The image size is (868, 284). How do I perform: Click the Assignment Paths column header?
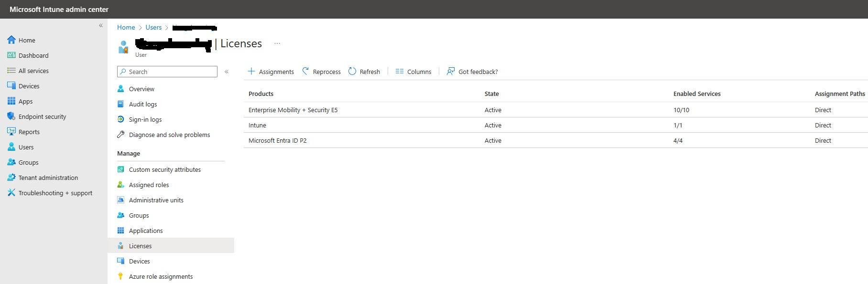pyautogui.click(x=840, y=94)
